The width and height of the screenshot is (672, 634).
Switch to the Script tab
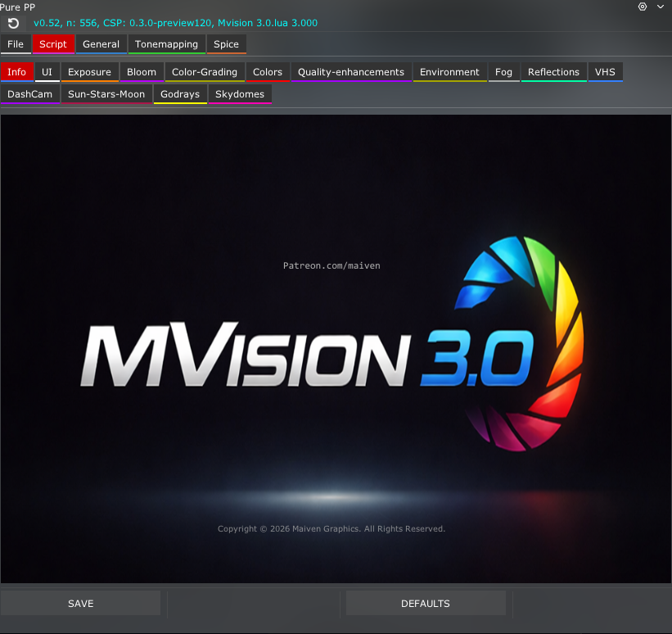pyautogui.click(x=53, y=44)
